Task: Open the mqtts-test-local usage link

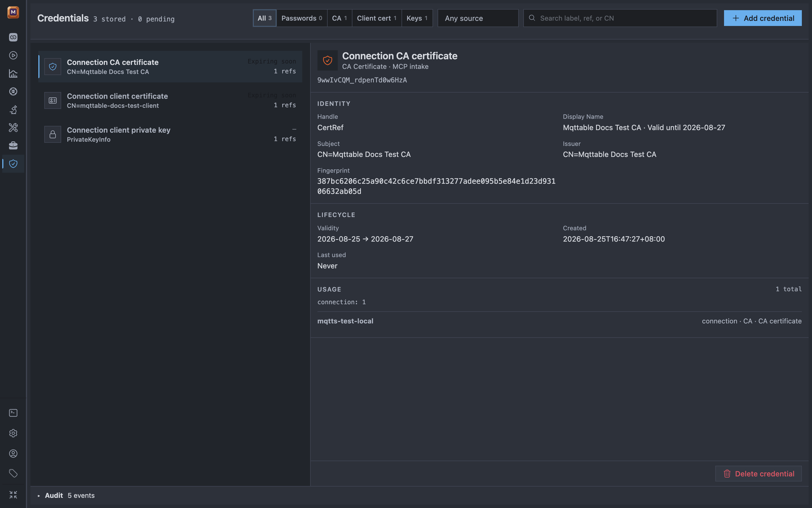Action: tap(345, 321)
